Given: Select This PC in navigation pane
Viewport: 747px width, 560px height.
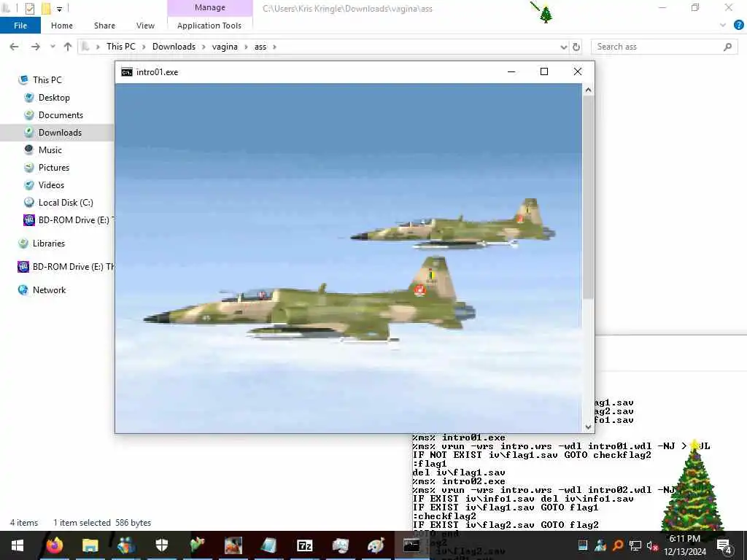Looking at the screenshot, I should 47,80.
